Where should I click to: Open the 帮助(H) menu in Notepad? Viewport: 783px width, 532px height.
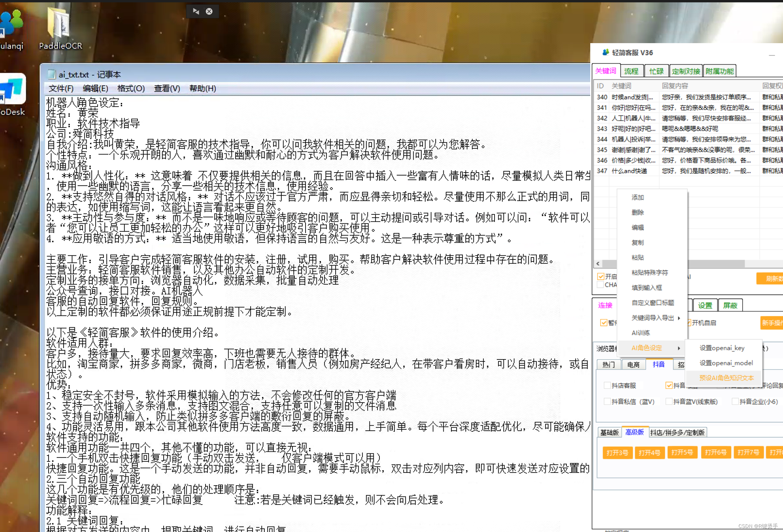click(203, 89)
